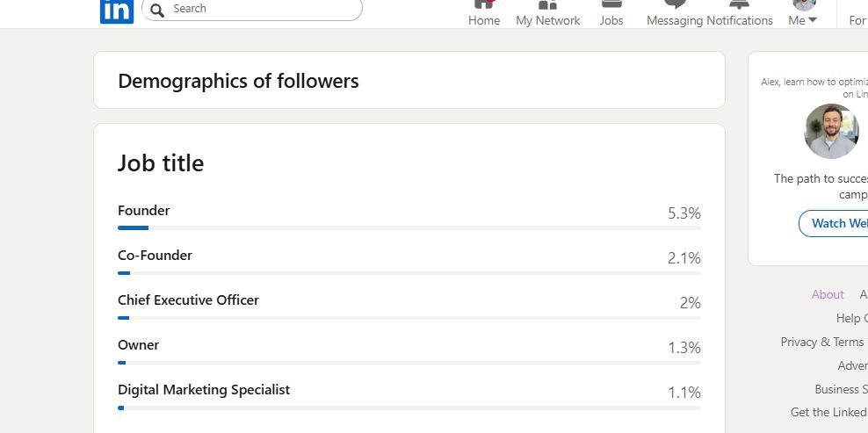Screen dimensions: 868x433
Task: Click the LinkedIn logo icon
Action: pos(117,11)
